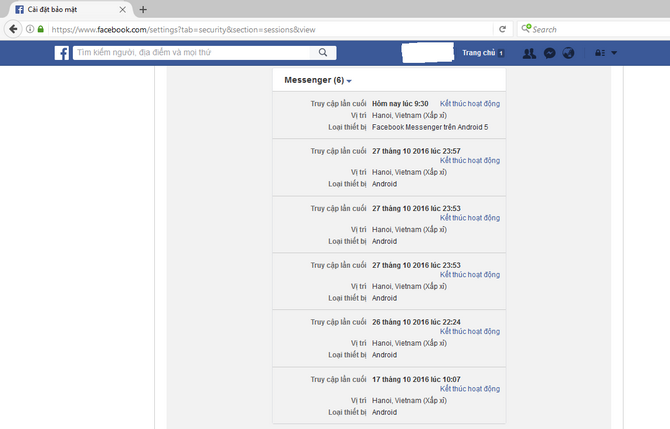Image resolution: width=670 pixels, height=429 pixels.
Task: End activity for today's 9:30 session
Action: click(x=469, y=103)
